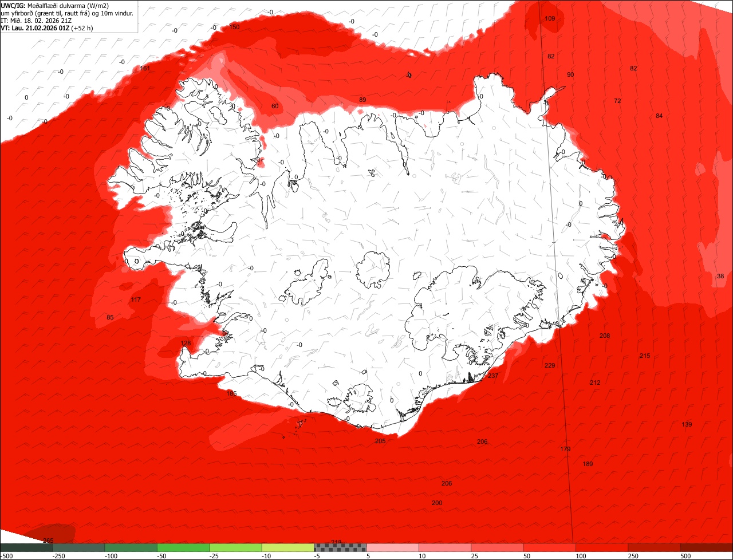
Task: Click the flux value 200 in the southern sea
Action: tap(437, 503)
